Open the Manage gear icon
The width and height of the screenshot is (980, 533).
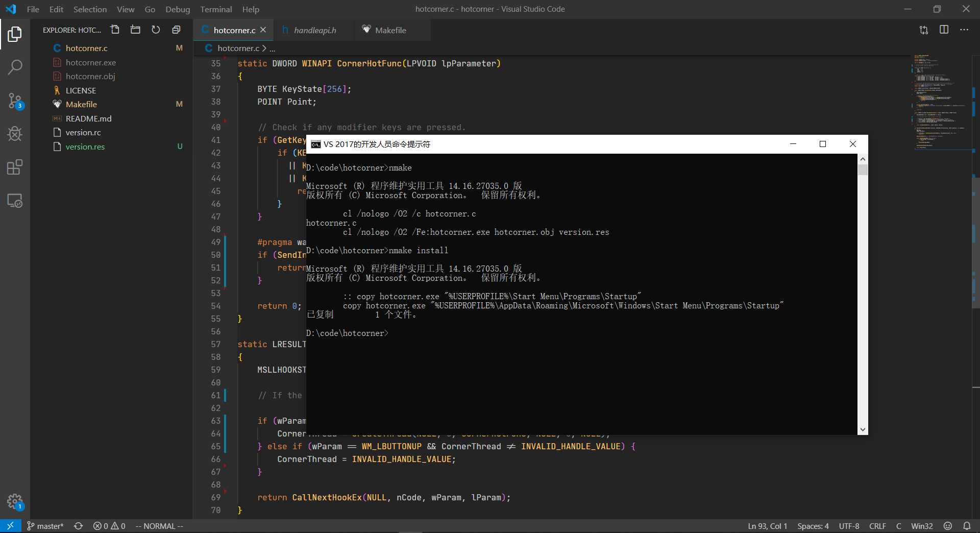tap(15, 502)
